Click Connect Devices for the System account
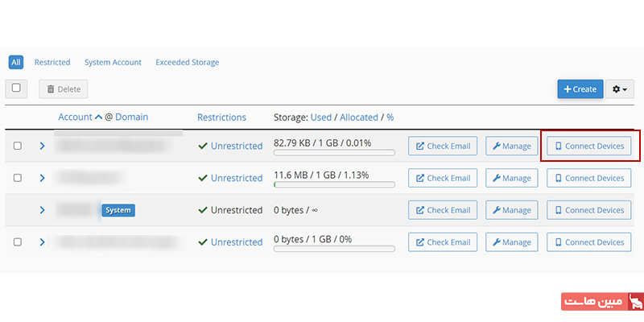This screenshot has height=322, width=644. coord(589,210)
